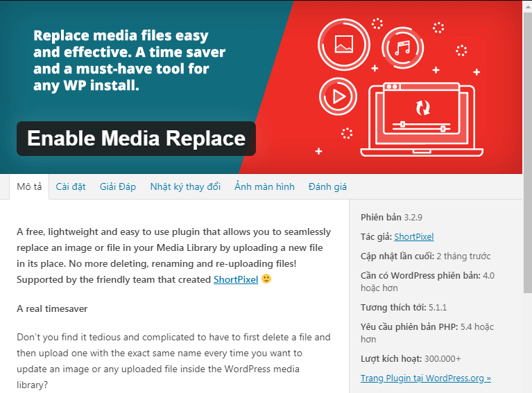Click the "A real timesaver" heading
The width and height of the screenshot is (532, 393).
coord(52,308)
